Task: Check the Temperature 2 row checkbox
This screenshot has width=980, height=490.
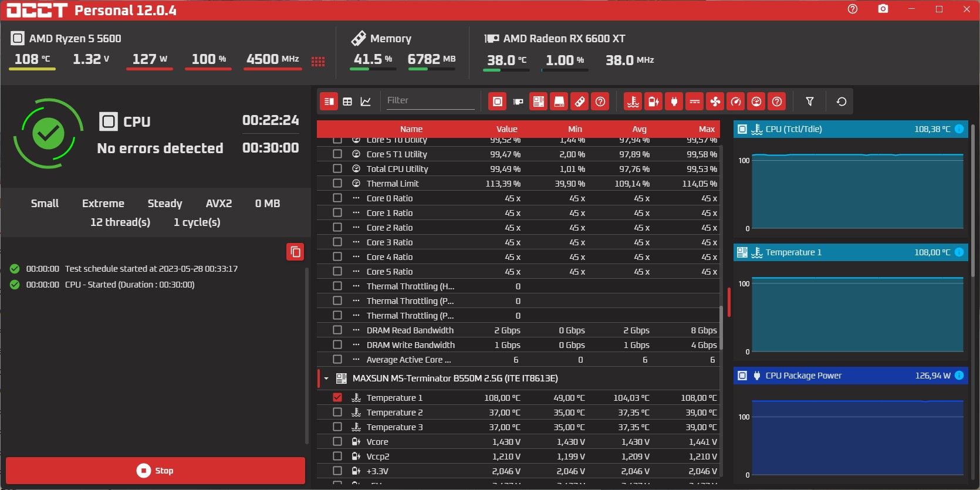Action: (x=337, y=412)
